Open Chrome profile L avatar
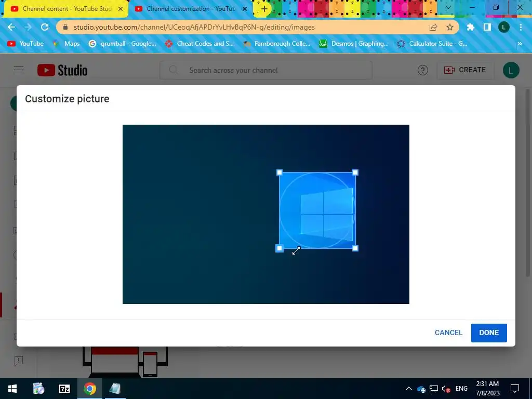Image resolution: width=532 pixels, height=399 pixels. tap(503, 27)
